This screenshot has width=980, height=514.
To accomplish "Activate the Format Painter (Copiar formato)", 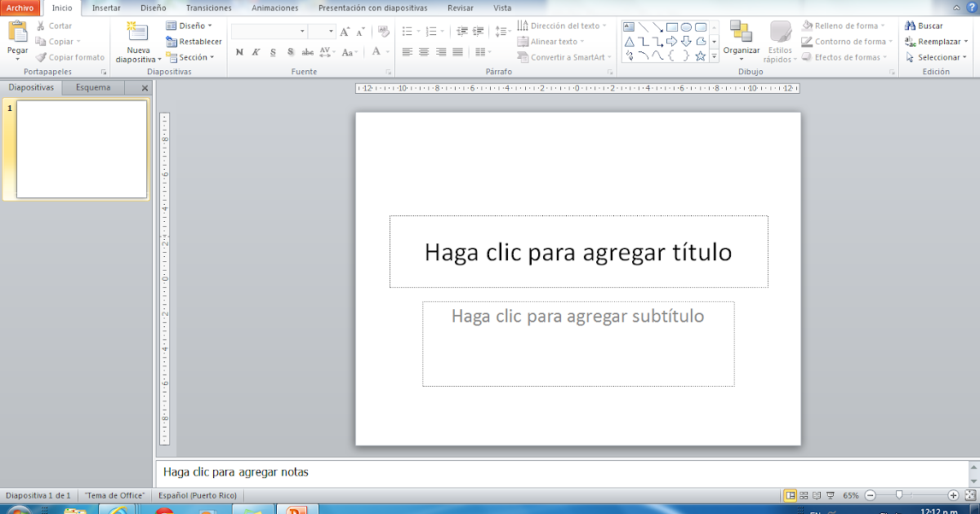I will [70, 57].
